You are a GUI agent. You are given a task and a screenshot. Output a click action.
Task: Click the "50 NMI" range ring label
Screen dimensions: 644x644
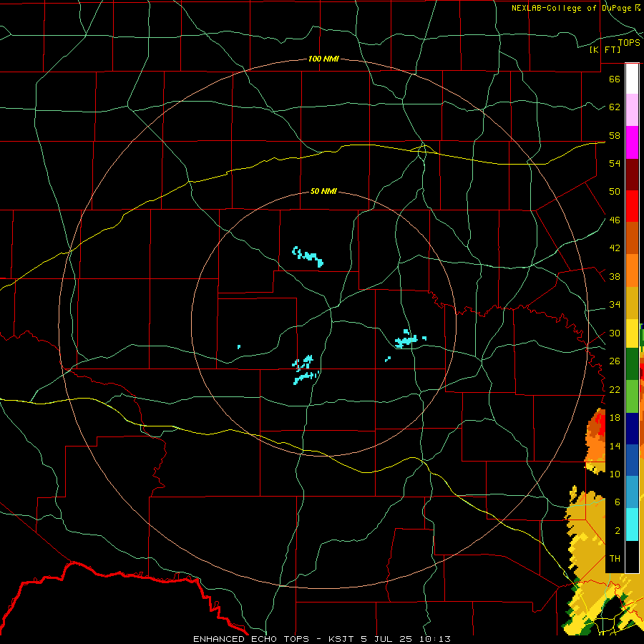pyautogui.click(x=323, y=191)
